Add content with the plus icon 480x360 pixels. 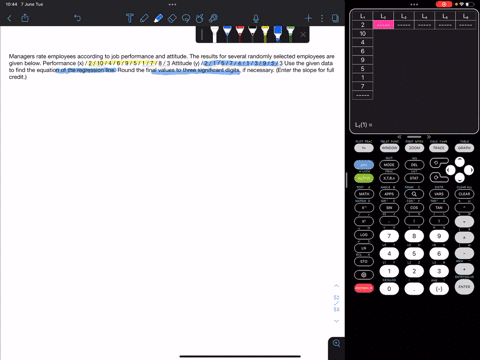point(308,18)
